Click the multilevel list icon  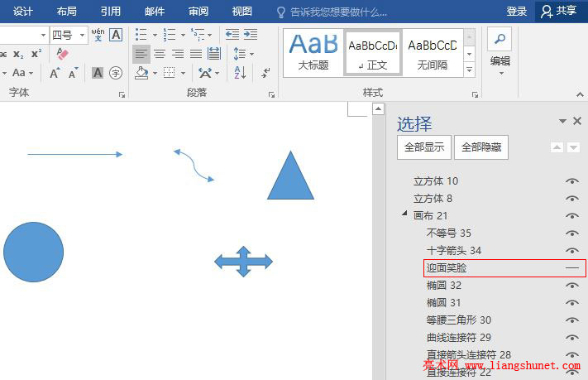[x=198, y=35]
